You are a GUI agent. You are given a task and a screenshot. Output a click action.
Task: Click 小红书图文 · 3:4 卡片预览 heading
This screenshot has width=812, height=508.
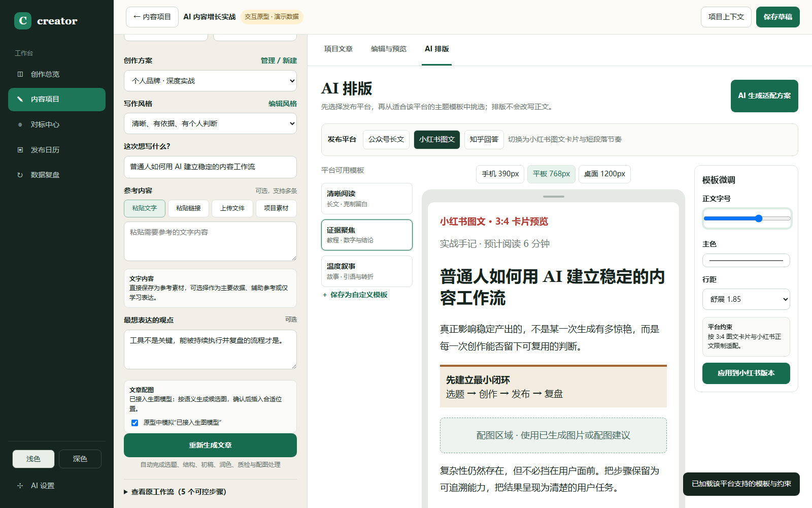click(x=494, y=221)
